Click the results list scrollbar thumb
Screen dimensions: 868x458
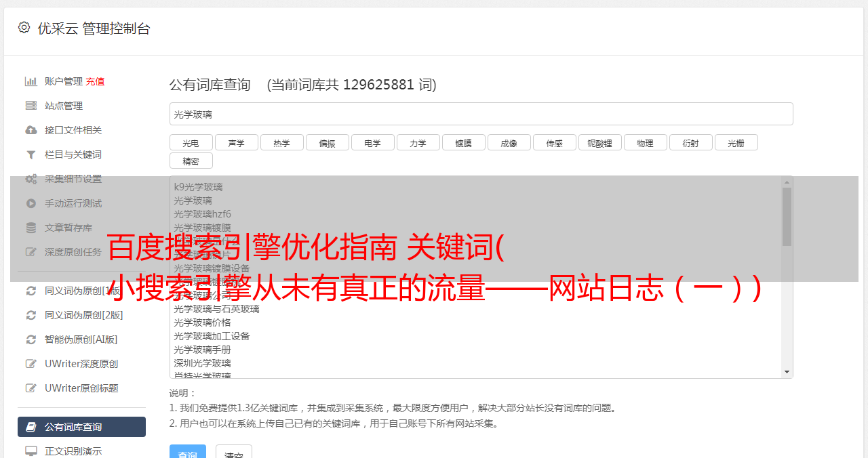pos(787,217)
